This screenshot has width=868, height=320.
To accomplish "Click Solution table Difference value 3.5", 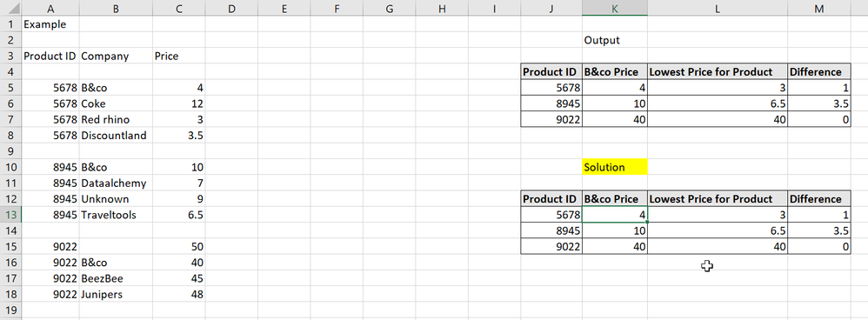I will [x=819, y=230].
